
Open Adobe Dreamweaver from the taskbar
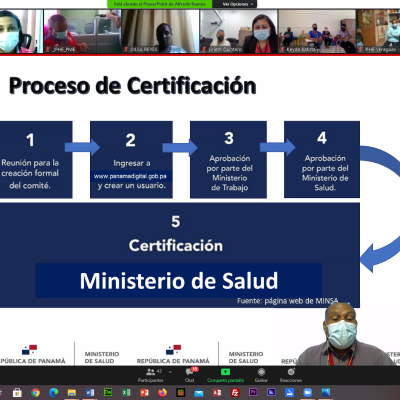point(108,393)
